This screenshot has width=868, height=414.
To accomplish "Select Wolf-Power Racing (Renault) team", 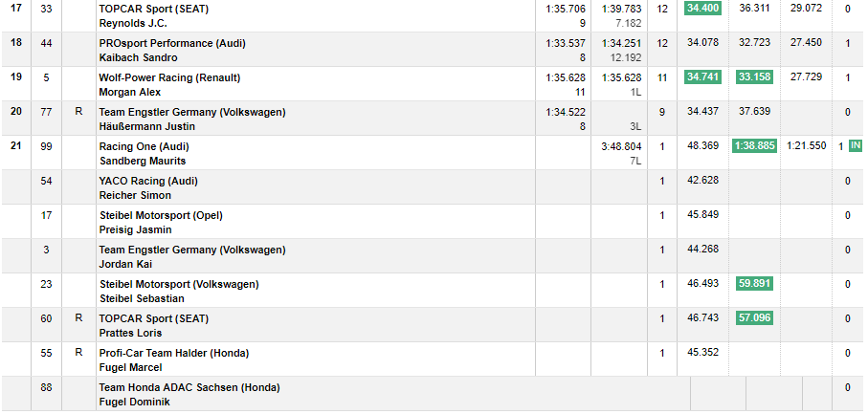I will (x=169, y=77).
